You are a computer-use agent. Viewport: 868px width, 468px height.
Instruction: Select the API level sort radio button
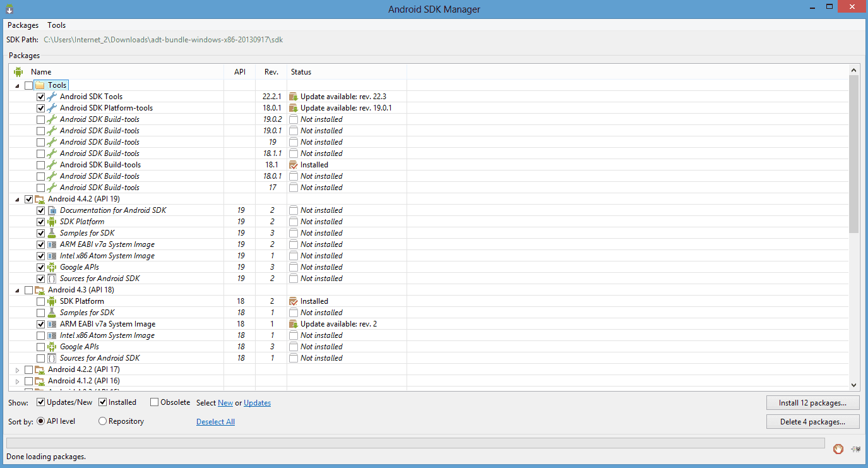[x=40, y=421]
